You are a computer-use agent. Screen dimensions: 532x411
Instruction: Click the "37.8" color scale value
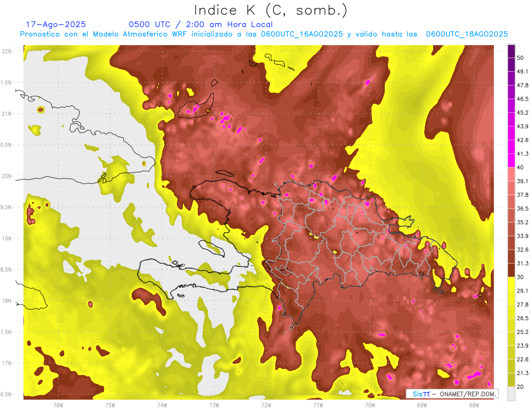tap(523, 195)
